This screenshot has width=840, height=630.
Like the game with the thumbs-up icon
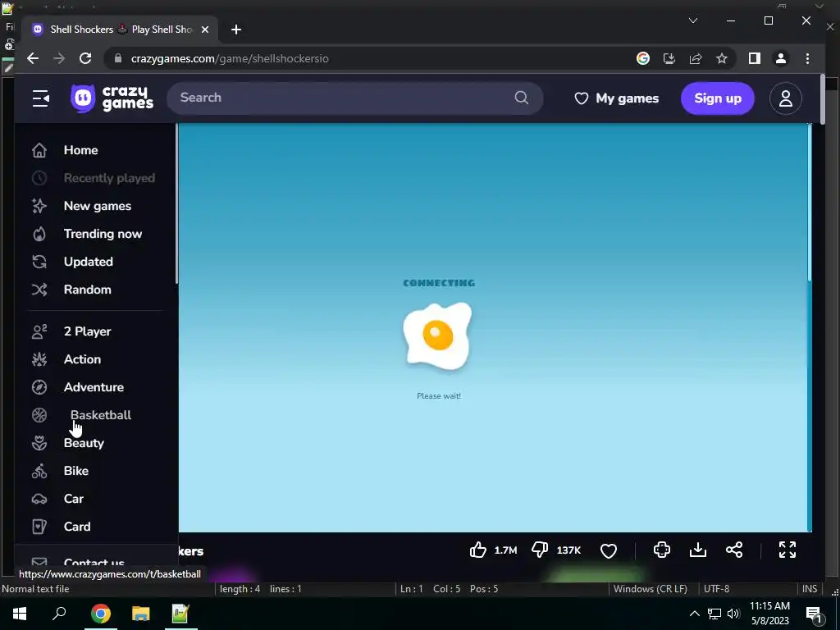[x=478, y=550]
